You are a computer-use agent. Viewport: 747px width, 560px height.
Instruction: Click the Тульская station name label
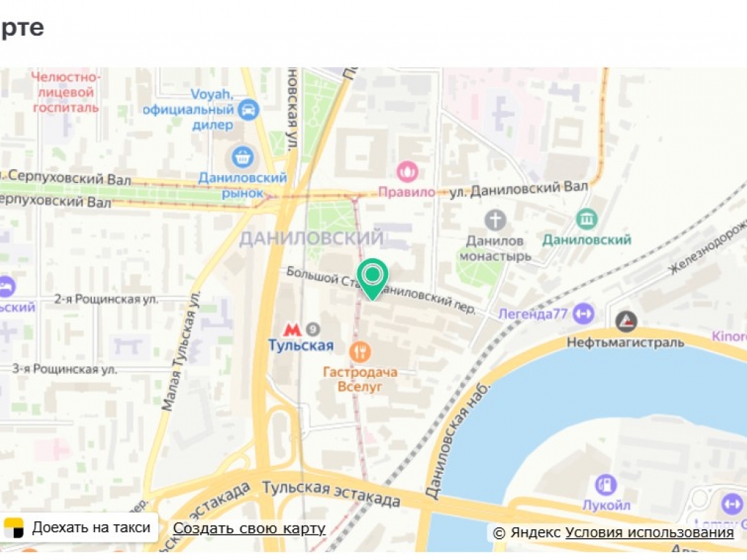301,345
